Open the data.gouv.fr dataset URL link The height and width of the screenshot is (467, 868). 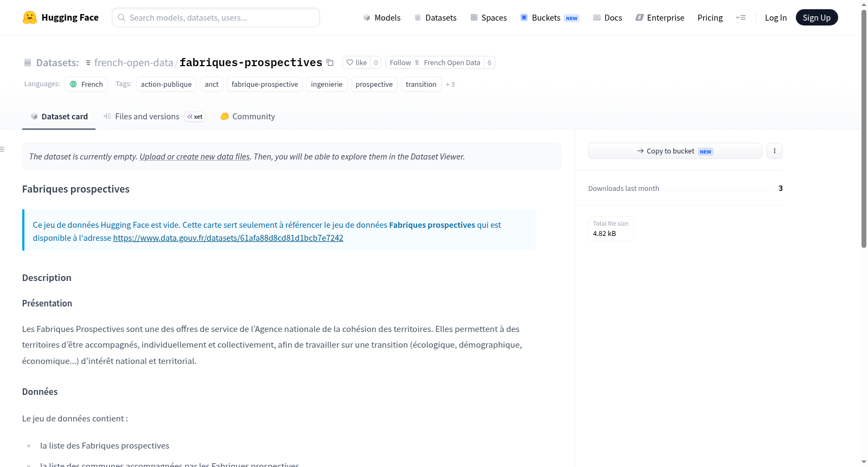pos(228,238)
